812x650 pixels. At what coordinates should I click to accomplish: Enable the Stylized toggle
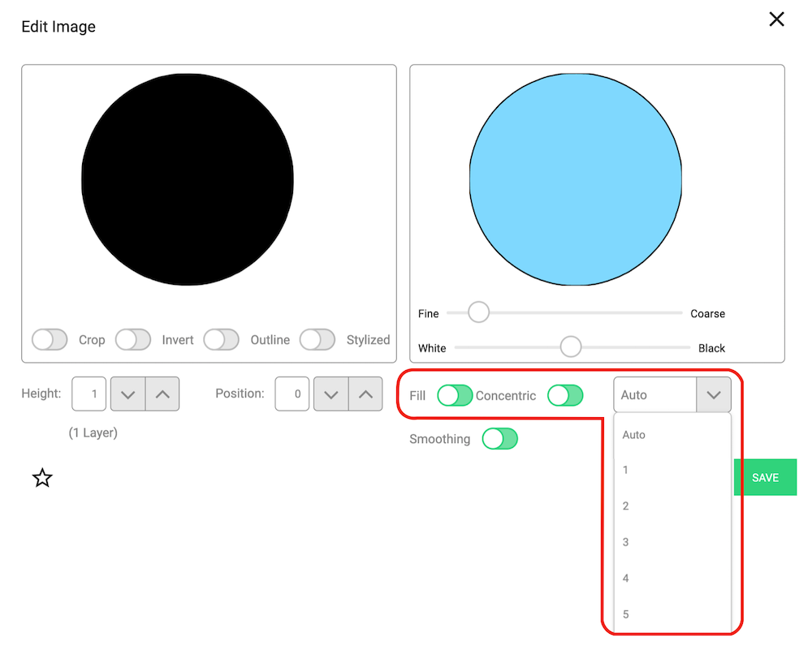click(x=317, y=339)
